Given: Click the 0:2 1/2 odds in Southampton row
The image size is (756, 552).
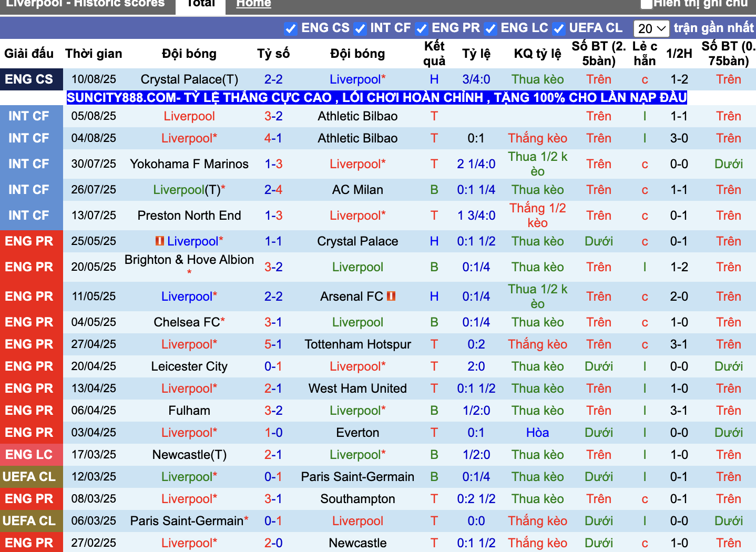Looking at the screenshot, I should coord(476,499).
